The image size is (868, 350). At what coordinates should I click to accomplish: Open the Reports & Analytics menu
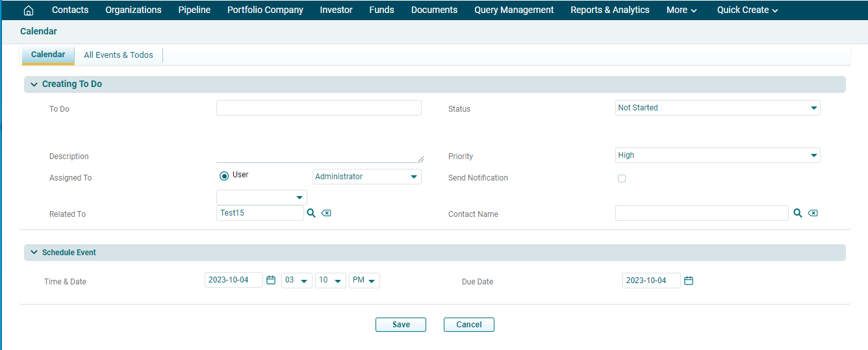609,10
